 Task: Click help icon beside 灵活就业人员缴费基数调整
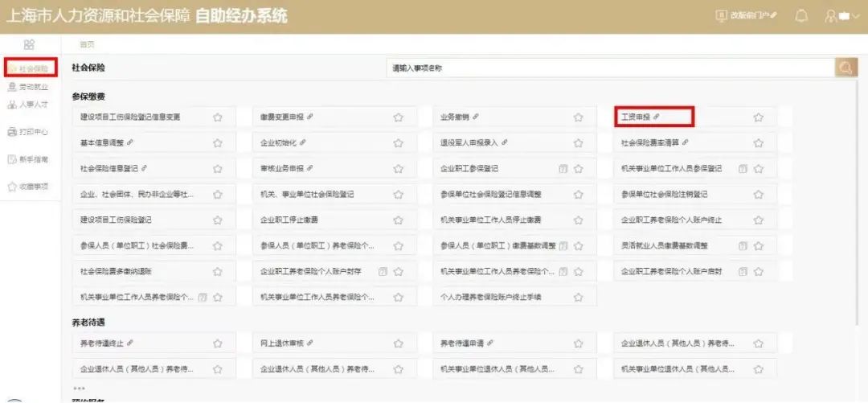[743, 246]
